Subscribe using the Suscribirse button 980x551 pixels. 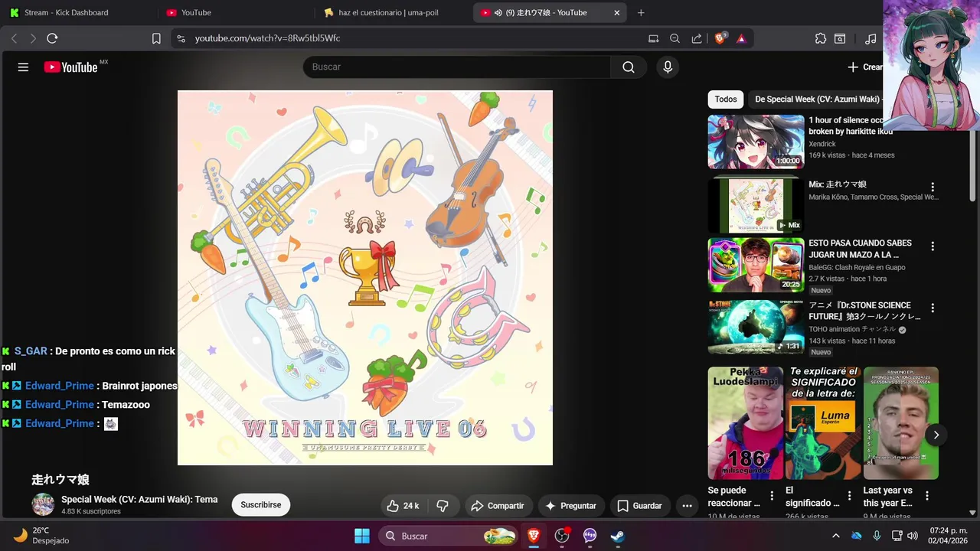click(261, 505)
